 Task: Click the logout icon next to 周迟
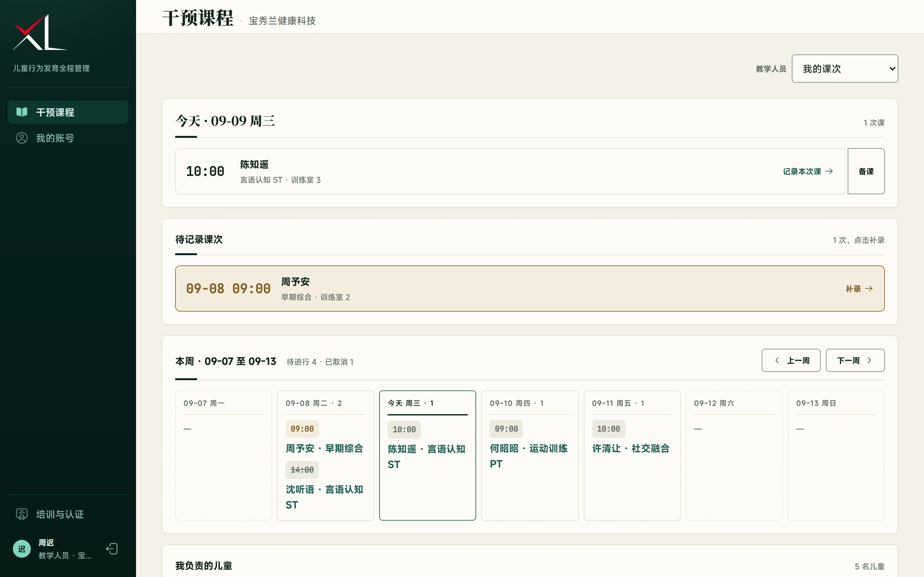112,549
